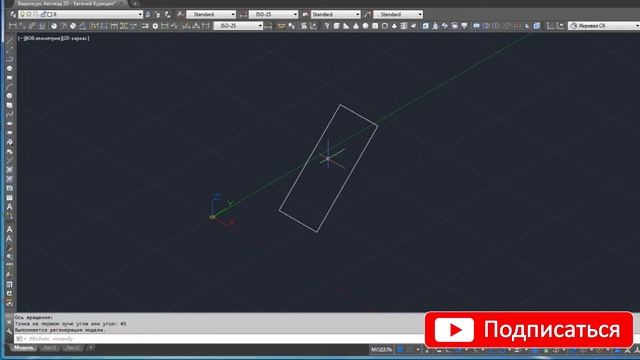This screenshot has height=360, width=640.
Task: Create a Wedge solid
Action: click(x=346, y=26)
